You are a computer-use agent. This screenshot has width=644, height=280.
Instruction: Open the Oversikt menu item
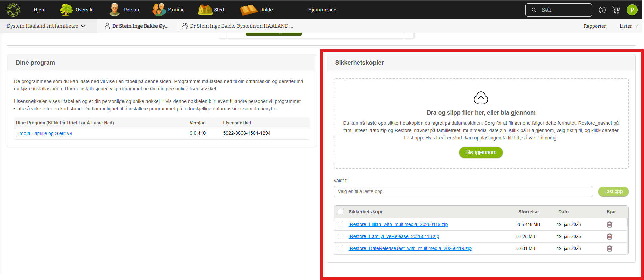77,10
